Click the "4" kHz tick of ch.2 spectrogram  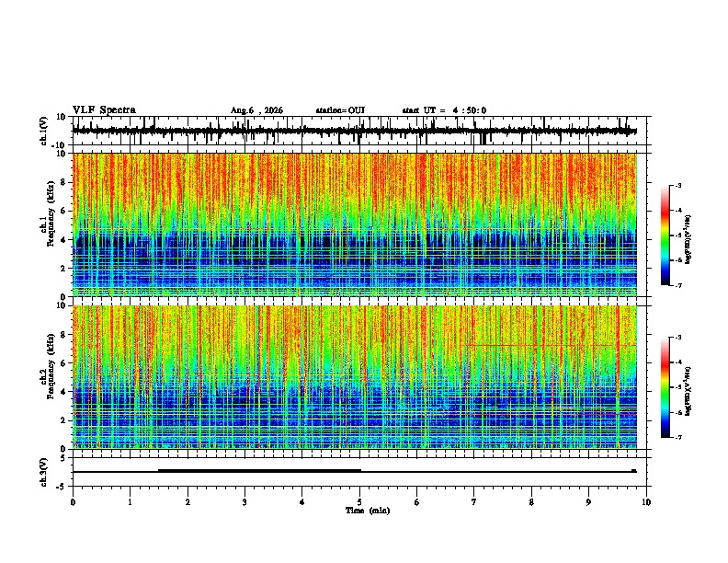coord(63,392)
